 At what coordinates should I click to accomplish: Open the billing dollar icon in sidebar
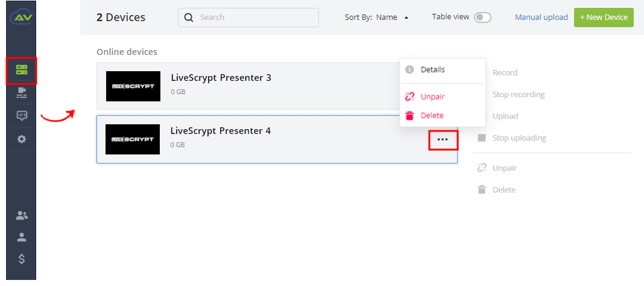pos(22,259)
